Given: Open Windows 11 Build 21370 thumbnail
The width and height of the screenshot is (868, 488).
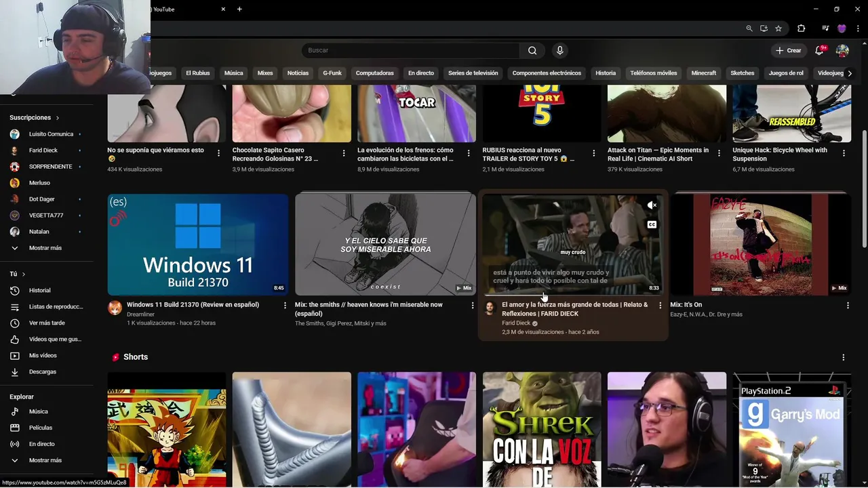Looking at the screenshot, I should 198,245.
